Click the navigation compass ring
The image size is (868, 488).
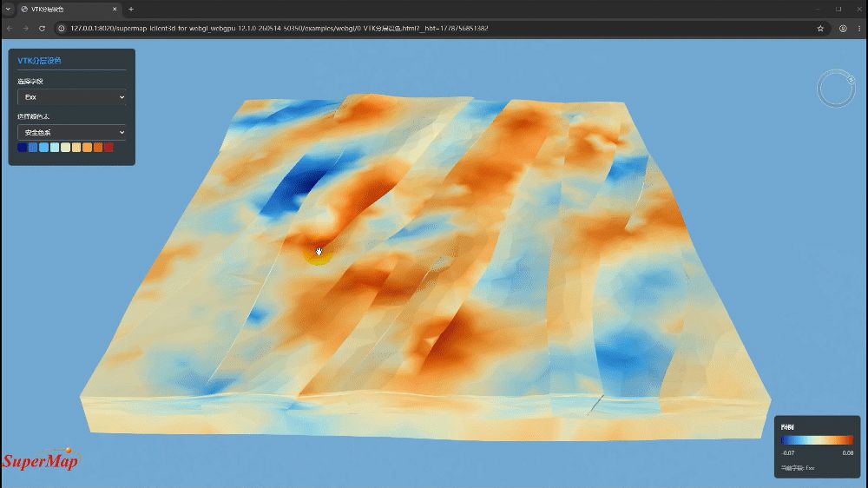[836, 88]
